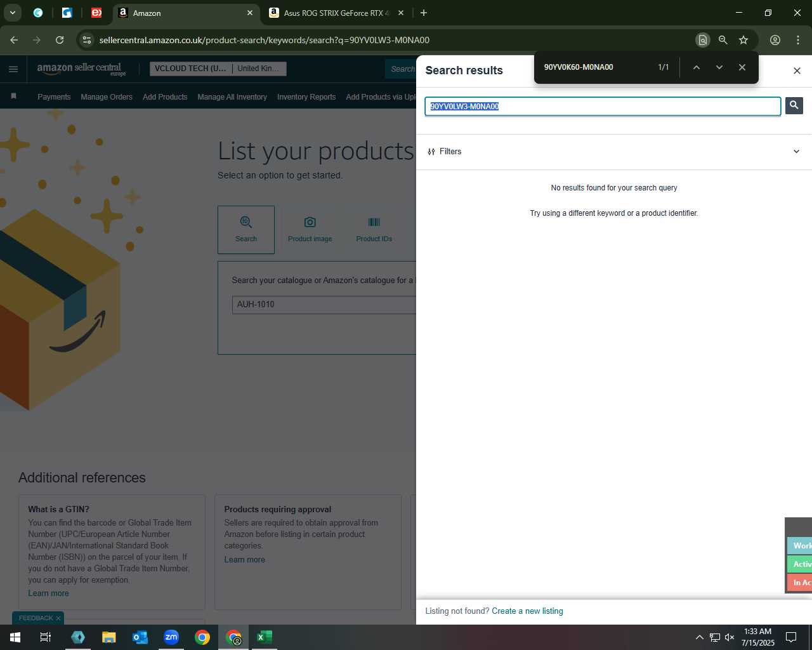812x650 pixels.
Task: Switch to the Asus ROG STRIX GeForce tab
Action: point(337,13)
